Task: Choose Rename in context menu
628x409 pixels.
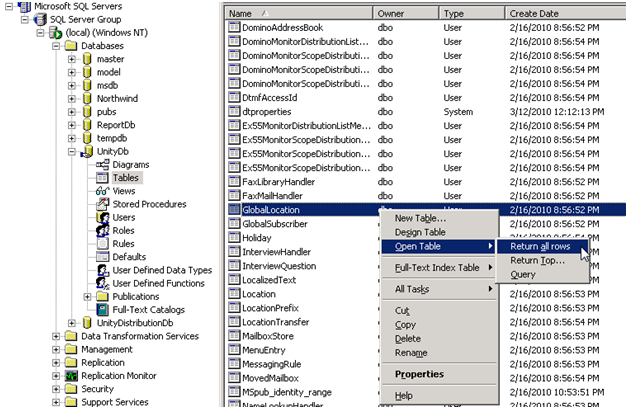Action: [439, 353]
